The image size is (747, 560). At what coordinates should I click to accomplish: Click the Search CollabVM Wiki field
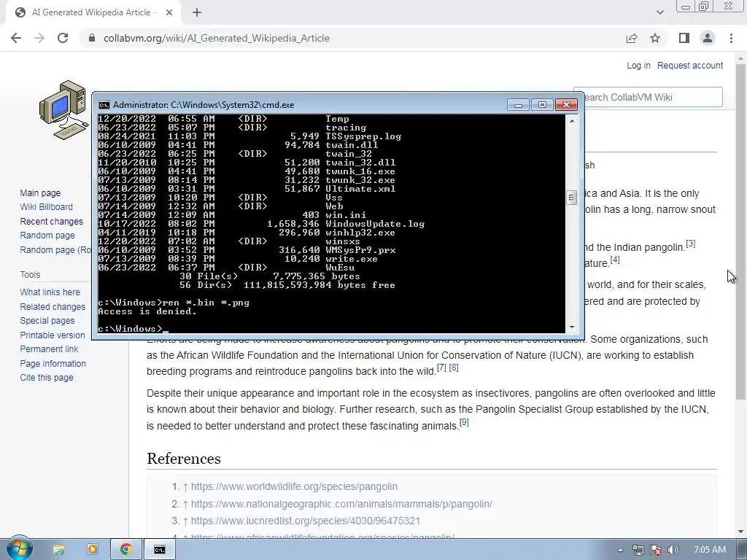click(648, 97)
